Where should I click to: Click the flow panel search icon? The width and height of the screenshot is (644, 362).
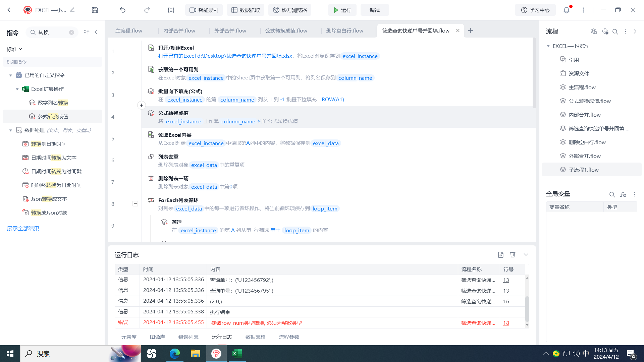(x=615, y=32)
